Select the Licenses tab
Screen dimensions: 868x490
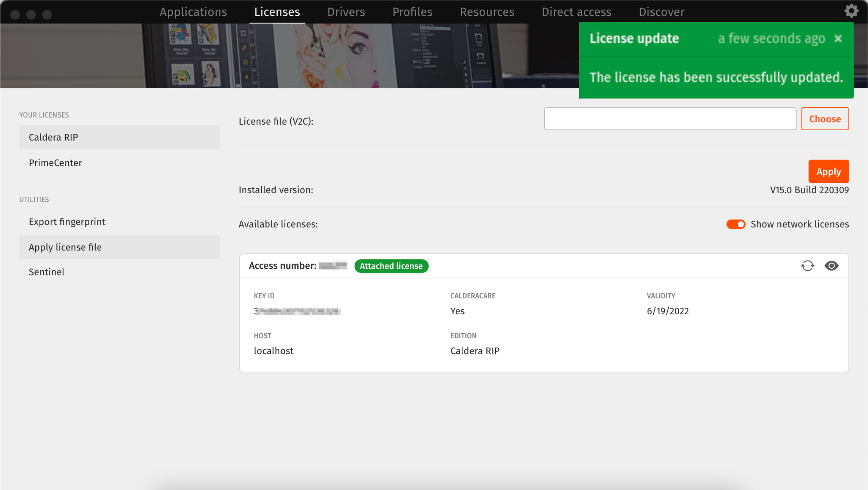coord(277,12)
